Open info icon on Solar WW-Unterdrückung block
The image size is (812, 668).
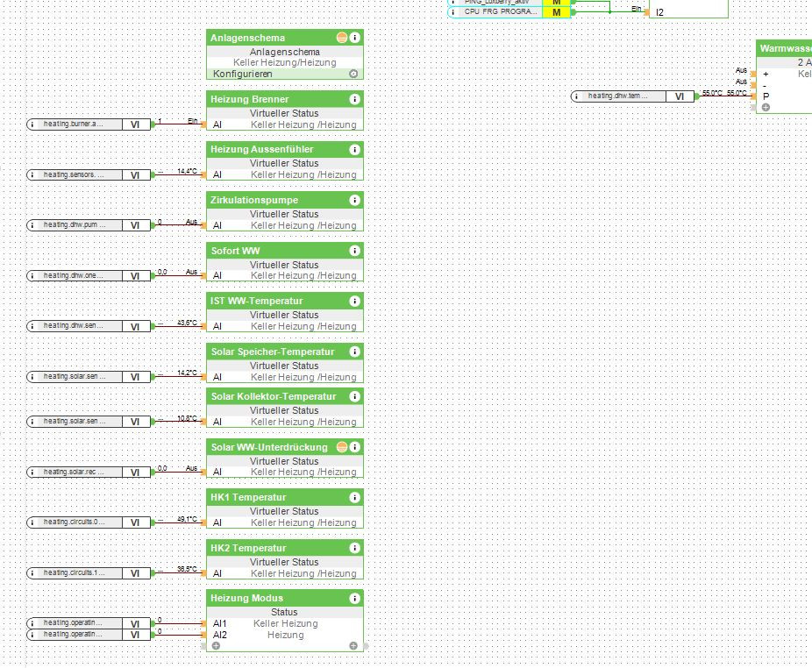tap(355, 447)
